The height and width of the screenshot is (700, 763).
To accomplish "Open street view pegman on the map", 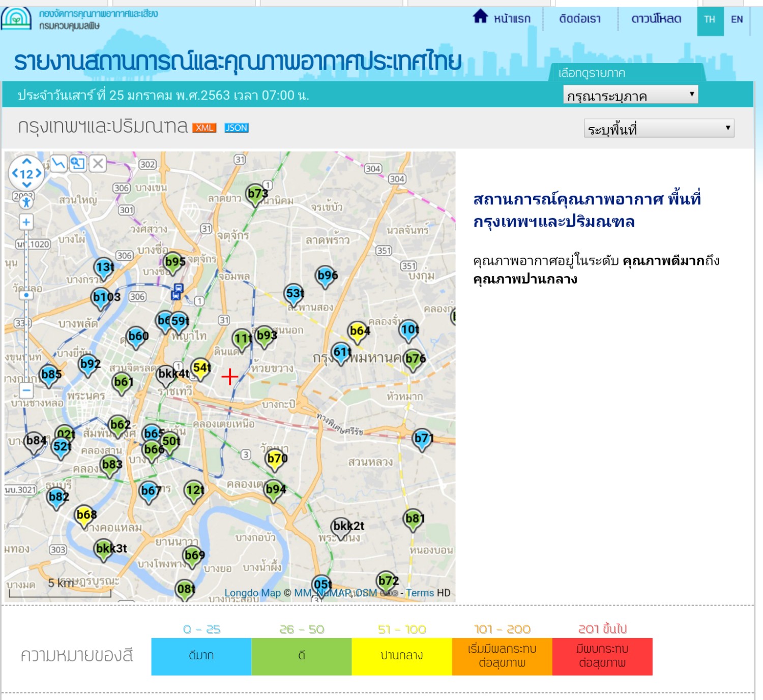I will pos(26,202).
